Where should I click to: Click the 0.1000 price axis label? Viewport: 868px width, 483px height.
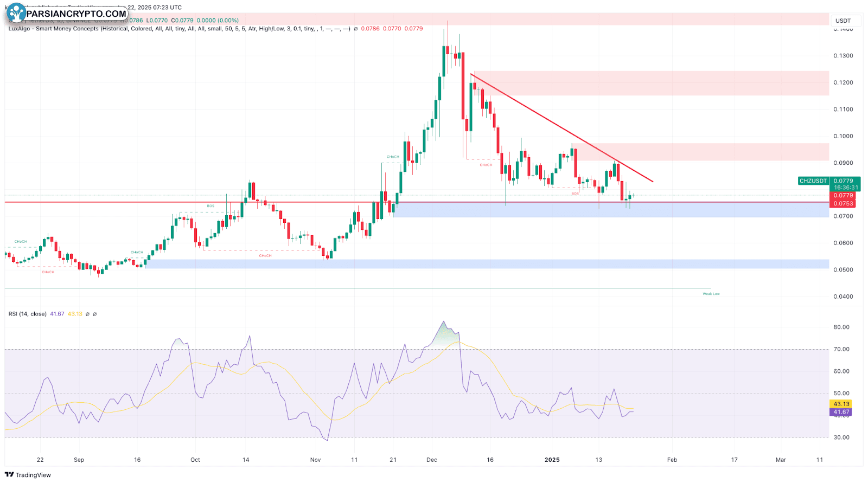pyautogui.click(x=843, y=136)
